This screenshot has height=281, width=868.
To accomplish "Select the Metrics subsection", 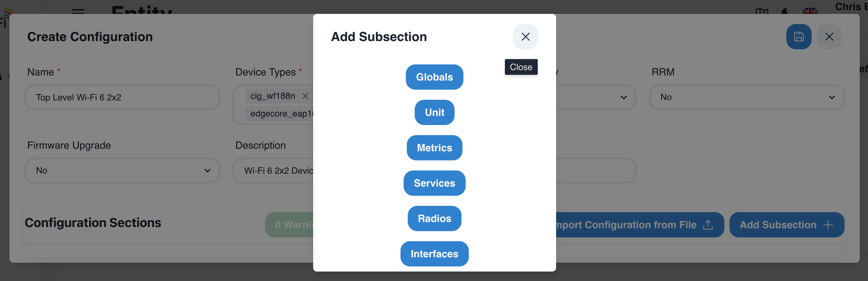I will pyautogui.click(x=434, y=148).
